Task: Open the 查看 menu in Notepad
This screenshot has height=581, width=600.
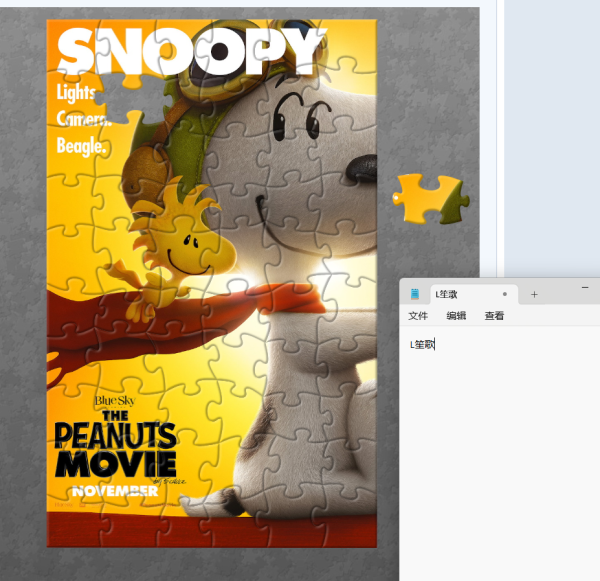Action: click(x=494, y=316)
